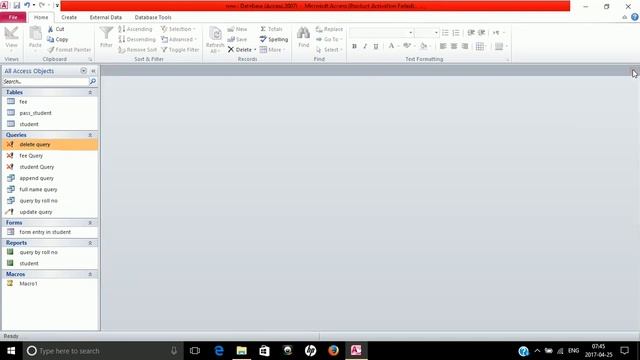Screen dimensions: 640x360
Task: Click Spelling check button
Action: (x=274, y=40)
